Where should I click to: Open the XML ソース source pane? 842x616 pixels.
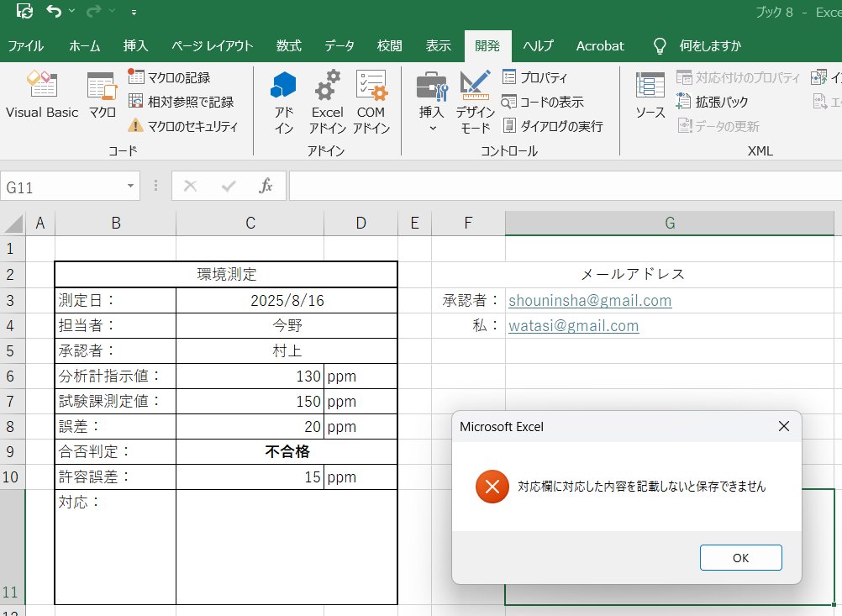tap(650, 96)
